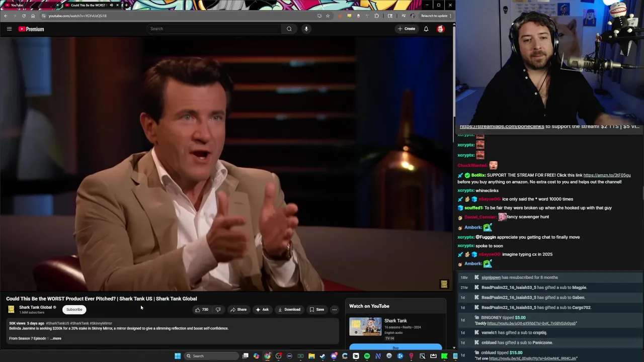Click the browser address bar URL
The height and width of the screenshot is (362, 644).
(x=77, y=16)
